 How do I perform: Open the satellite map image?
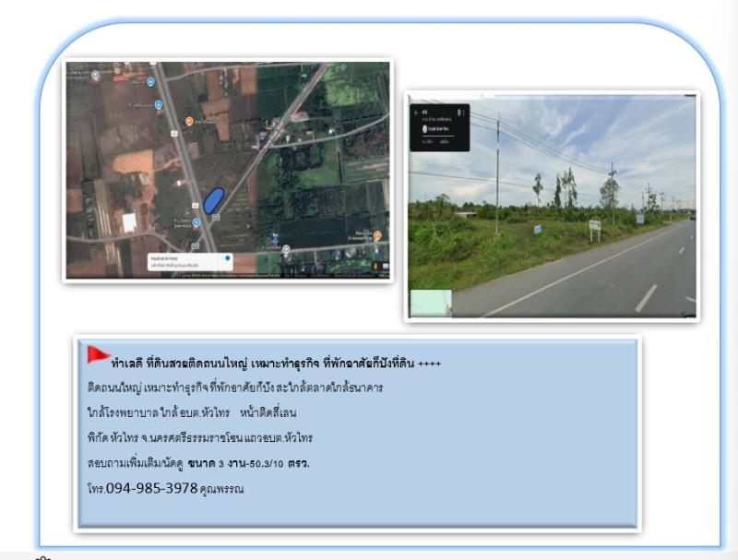click(x=228, y=170)
